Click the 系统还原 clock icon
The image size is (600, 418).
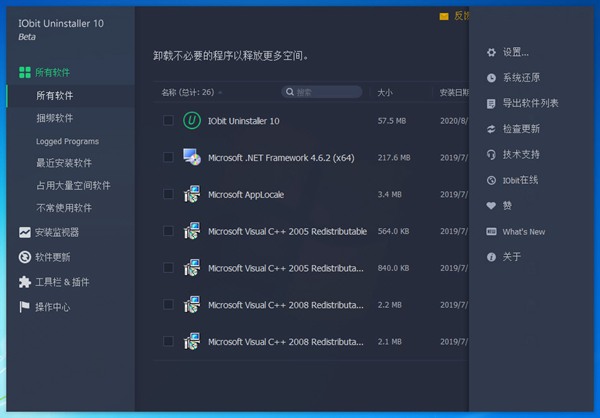pos(491,78)
